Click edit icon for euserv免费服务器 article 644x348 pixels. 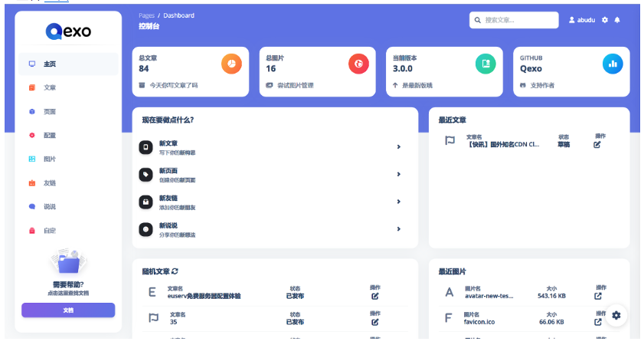pos(375,296)
